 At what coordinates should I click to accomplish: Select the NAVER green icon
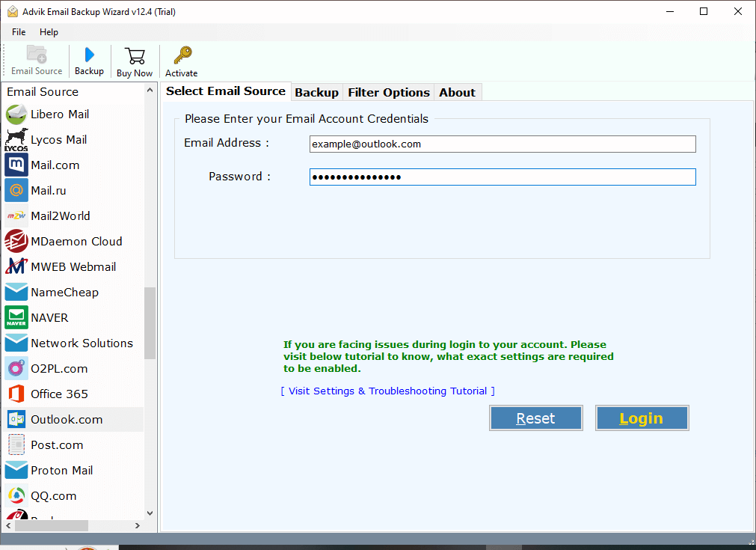point(16,317)
